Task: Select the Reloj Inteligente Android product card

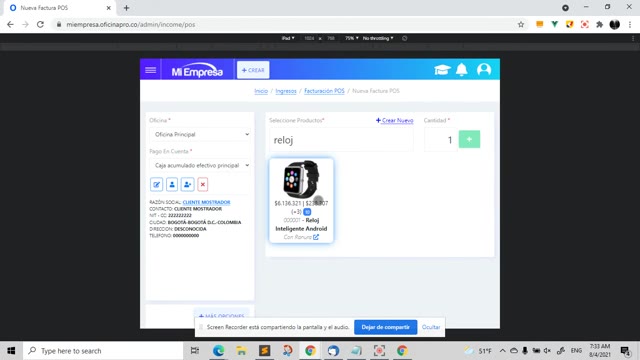Action: pos(301,200)
